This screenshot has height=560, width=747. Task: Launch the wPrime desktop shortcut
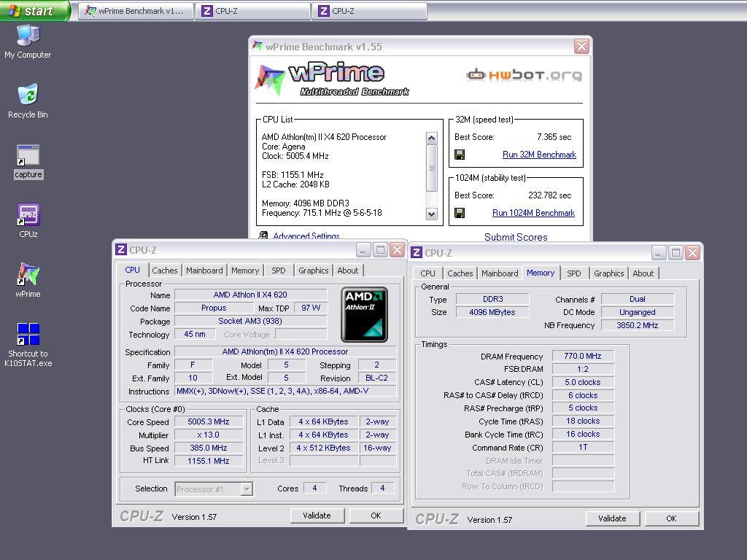click(x=28, y=281)
